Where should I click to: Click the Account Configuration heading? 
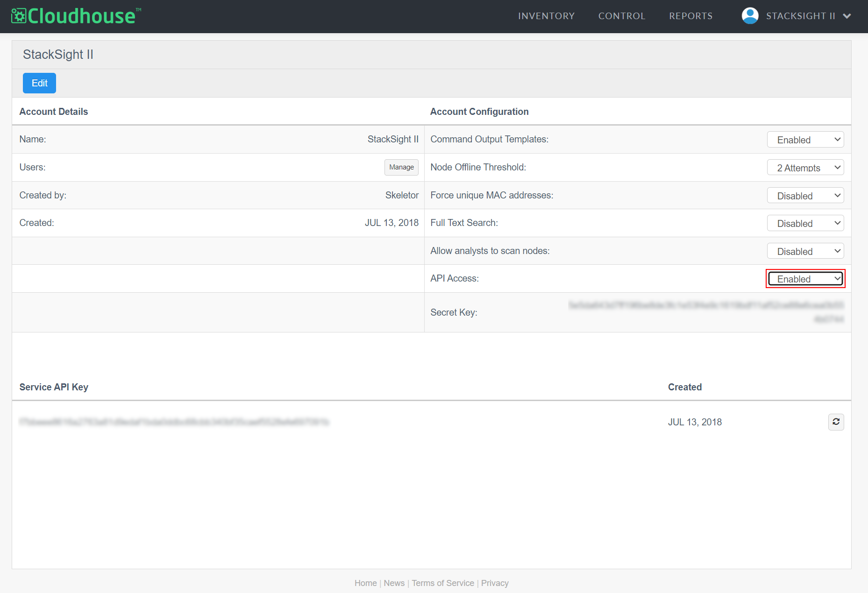479,112
